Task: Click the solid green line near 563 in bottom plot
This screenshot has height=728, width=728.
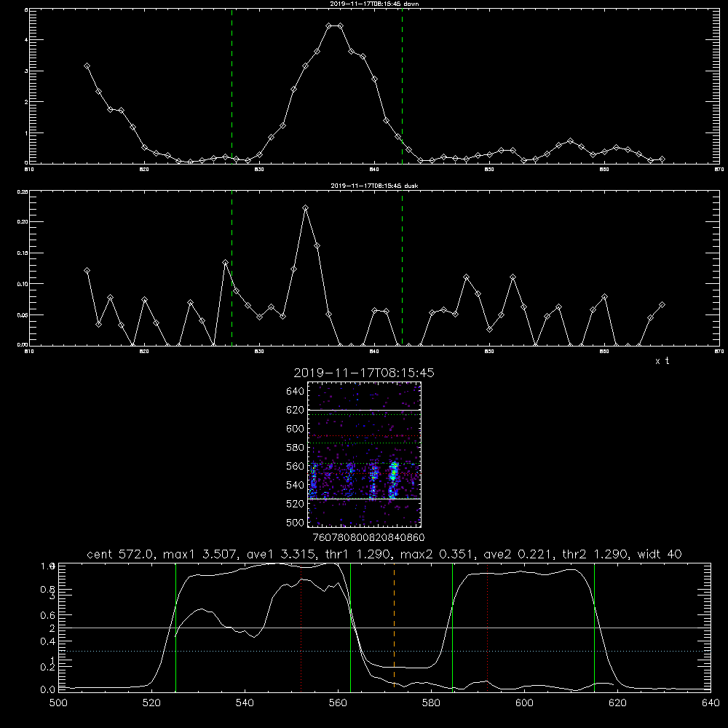Action: coord(350,627)
